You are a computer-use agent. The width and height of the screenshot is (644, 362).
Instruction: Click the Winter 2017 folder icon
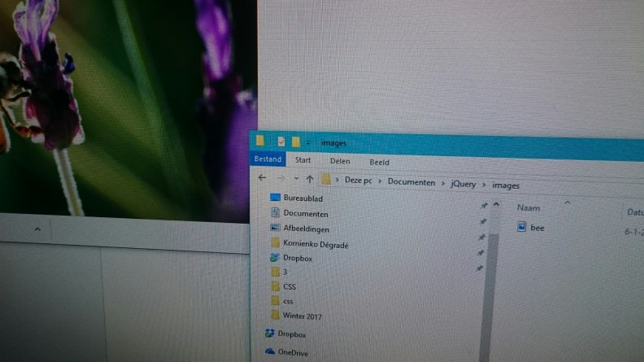click(x=275, y=316)
